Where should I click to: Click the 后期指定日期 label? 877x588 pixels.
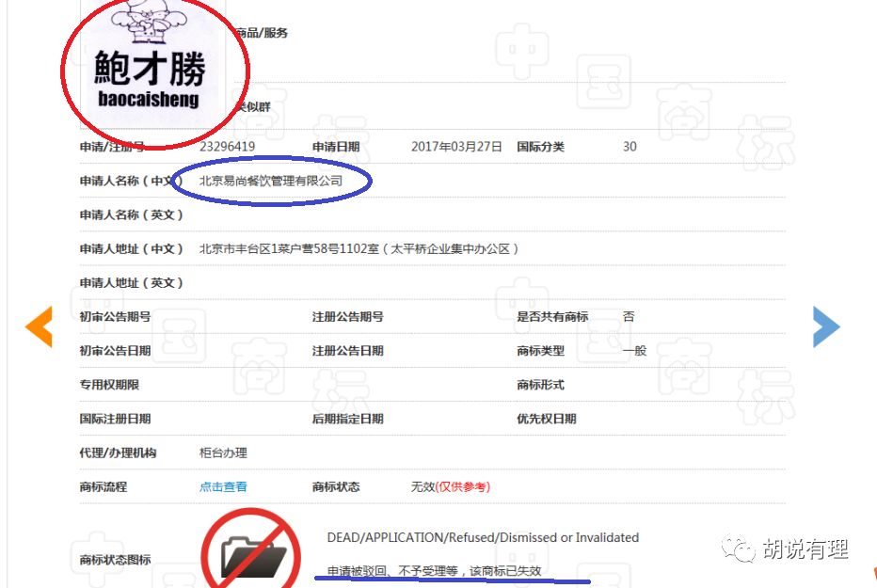[348, 420]
